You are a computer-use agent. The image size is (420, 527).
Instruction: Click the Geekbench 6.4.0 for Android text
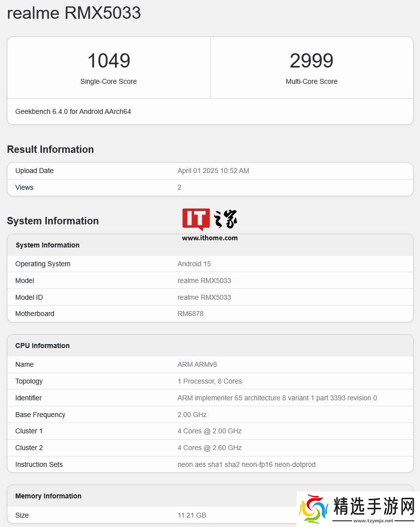click(73, 111)
